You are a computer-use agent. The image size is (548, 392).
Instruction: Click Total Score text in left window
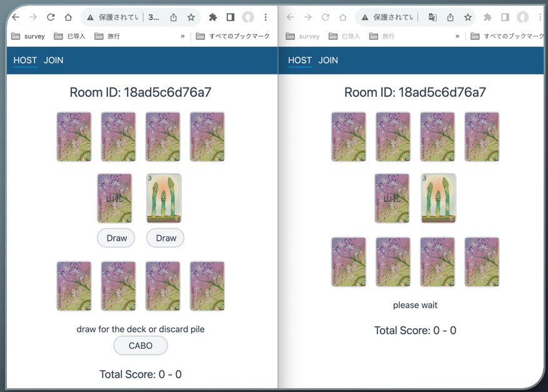click(x=141, y=374)
